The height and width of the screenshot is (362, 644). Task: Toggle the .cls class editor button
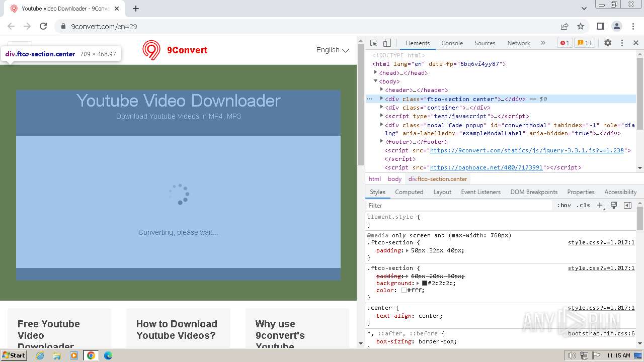tap(583, 205)
